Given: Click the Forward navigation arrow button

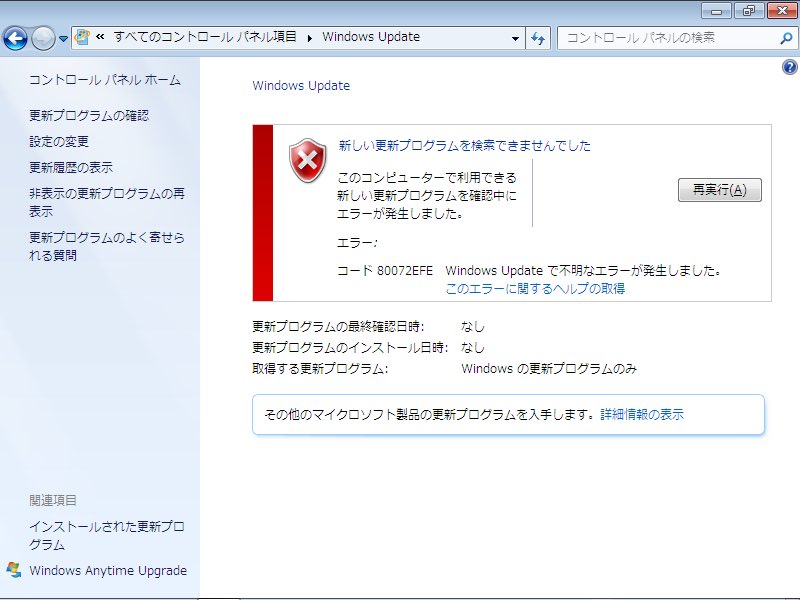Looking at the screenshot, I should 43,38.
